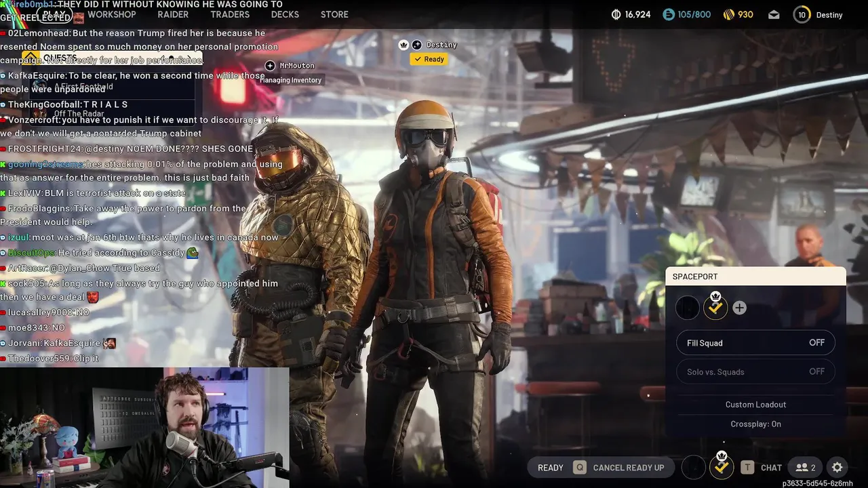Image resolution: width=868 pixels, height=488 pixels.
Task: Click the coin currency icon beside 16,924
Action: 616,14
